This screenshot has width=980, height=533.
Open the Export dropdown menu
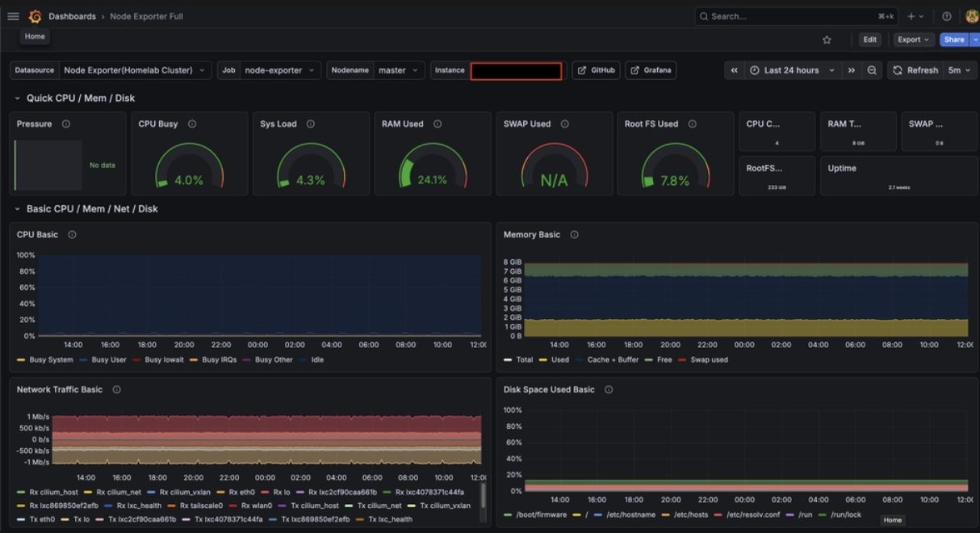(x=913, y=40)
